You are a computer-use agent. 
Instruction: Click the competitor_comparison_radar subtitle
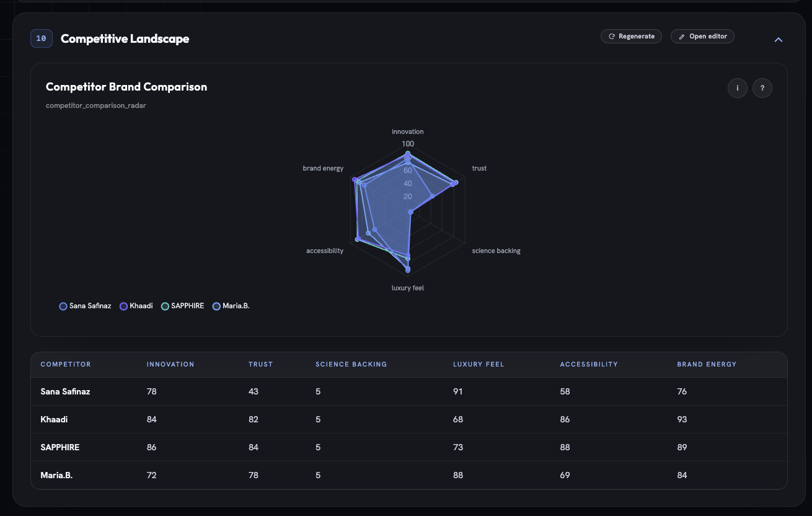coord(96,105)
